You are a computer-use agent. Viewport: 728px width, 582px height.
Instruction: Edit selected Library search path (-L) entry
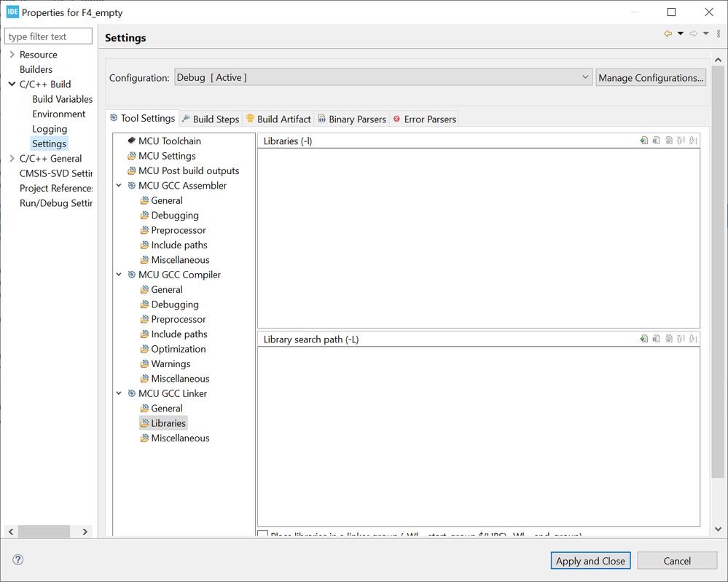[x=669, y=339]
